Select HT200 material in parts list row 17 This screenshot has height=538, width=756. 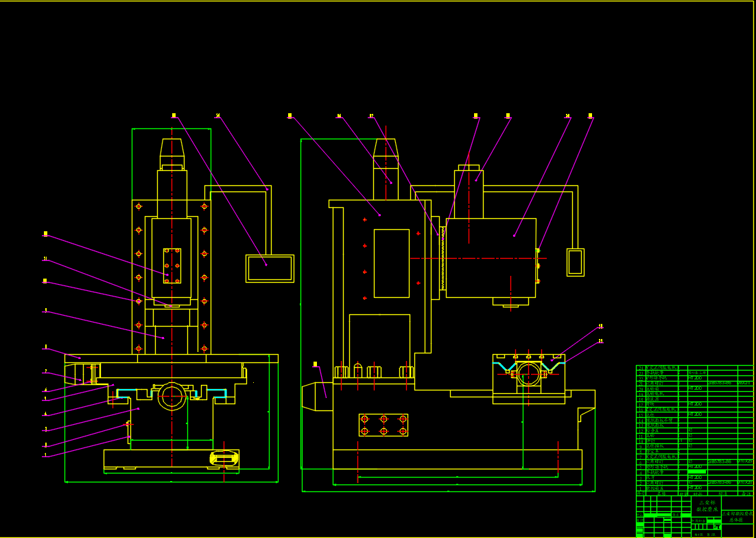695,404
